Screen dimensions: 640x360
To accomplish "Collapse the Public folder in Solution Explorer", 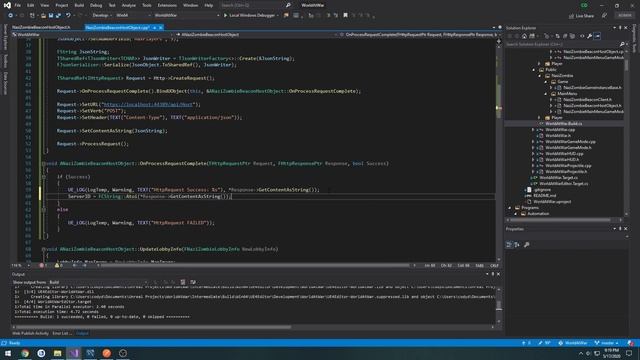I will 534,70.
